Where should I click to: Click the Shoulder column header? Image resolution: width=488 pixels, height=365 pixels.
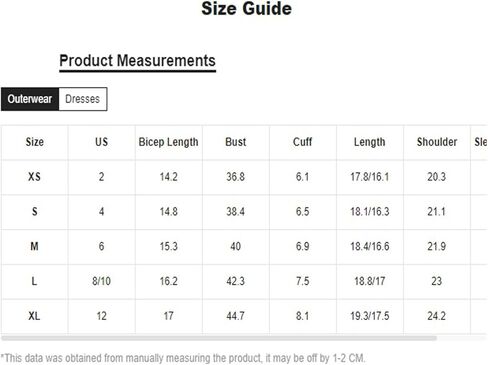(437, 142)
